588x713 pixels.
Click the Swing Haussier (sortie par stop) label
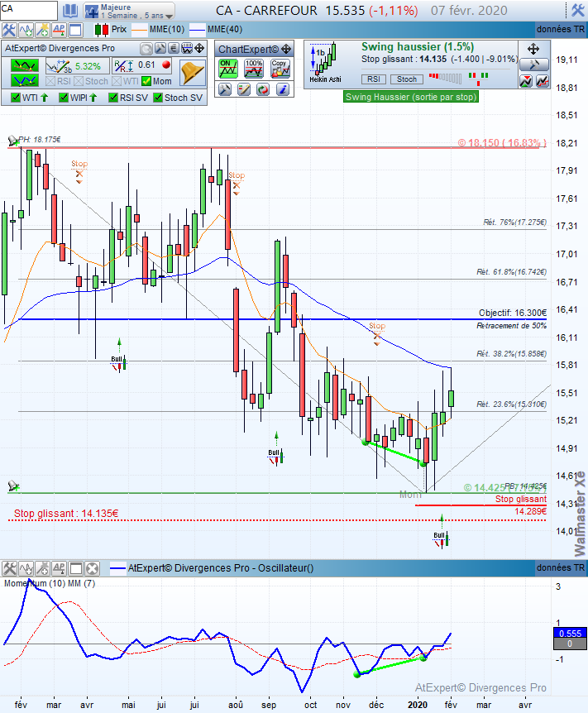click(411, 97)
